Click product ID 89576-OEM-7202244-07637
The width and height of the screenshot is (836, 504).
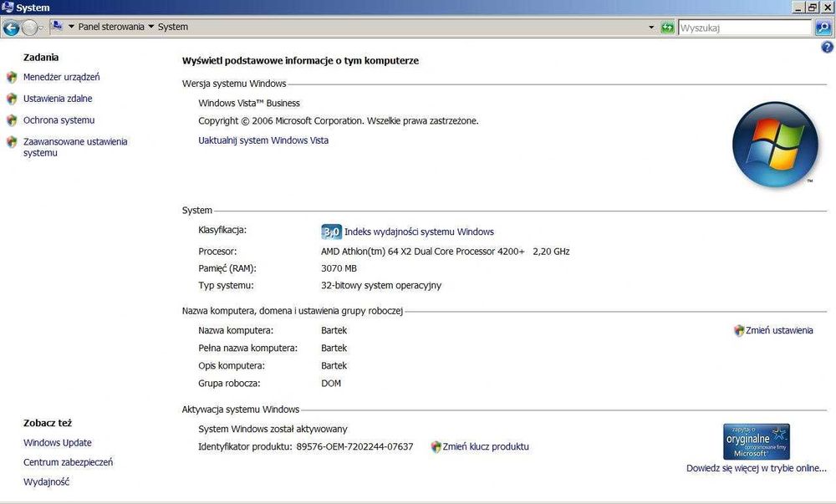click(x=354, y=447)
